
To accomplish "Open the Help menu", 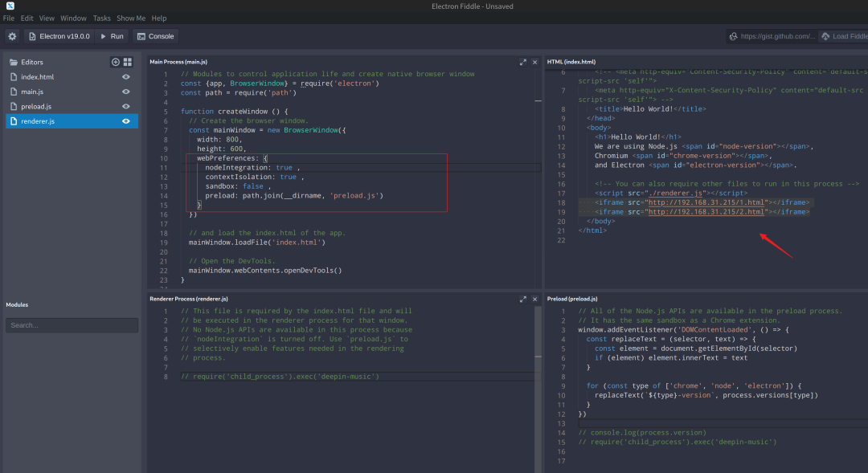I will tap(159, 18).
